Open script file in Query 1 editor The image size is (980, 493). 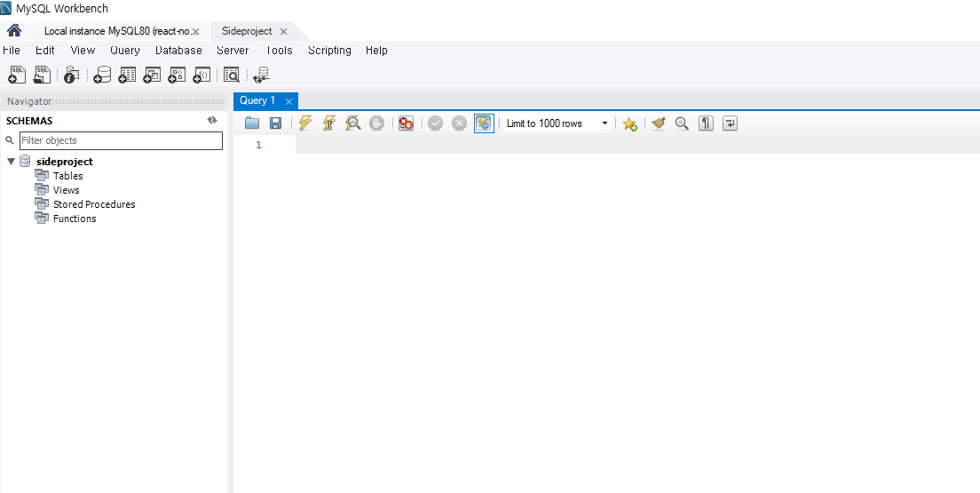[x=252, y=123]
